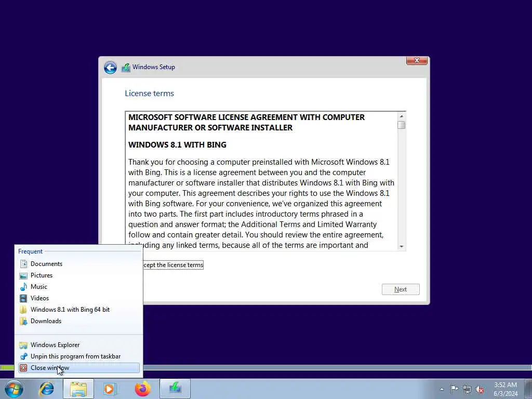This screenshot has width=532, height=399.
Task: Launch Windows Explorer from the jump list
Action: pyautogui.click(x=79, y=345)
